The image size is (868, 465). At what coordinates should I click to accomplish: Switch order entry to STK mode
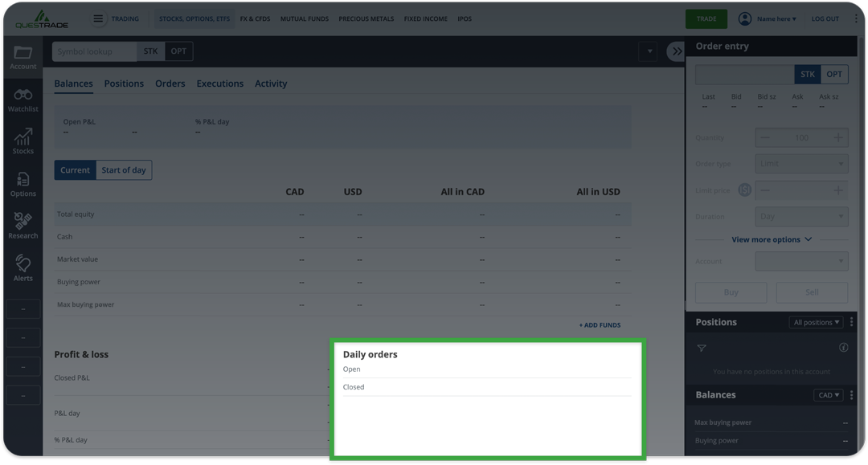807,73
